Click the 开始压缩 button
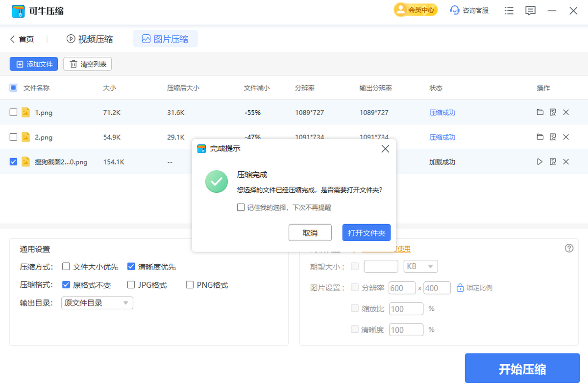Screen dimensions: 588x392 [x=522, y=369]
